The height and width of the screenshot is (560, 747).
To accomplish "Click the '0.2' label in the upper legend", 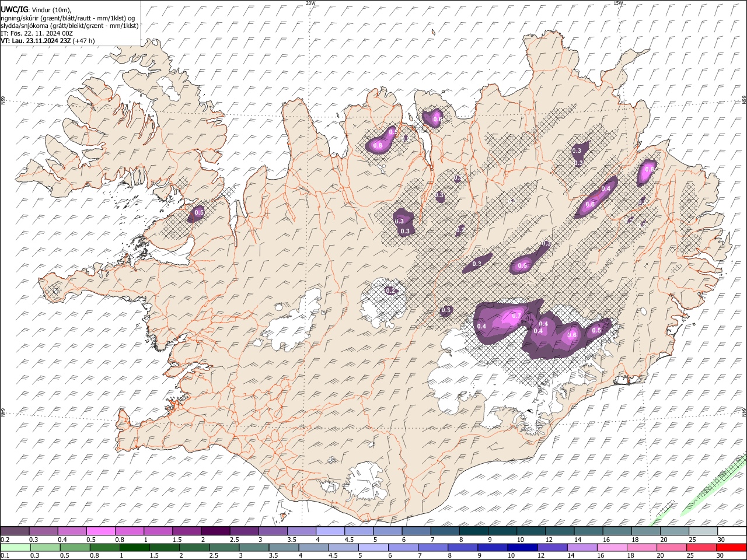I will (x=5, y=540).
